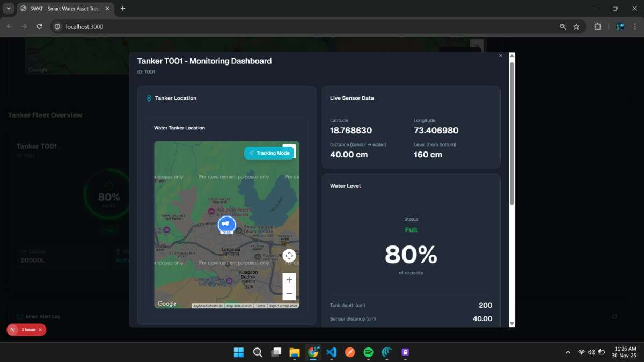644x362 pixels.
Task: Open a new browser tab
Action: [123, 9]
